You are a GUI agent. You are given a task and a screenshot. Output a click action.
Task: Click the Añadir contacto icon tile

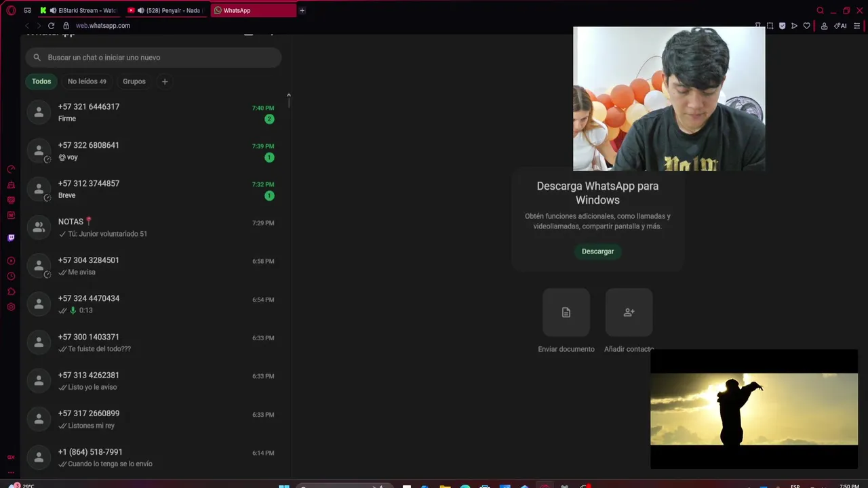tap(629, 312)
